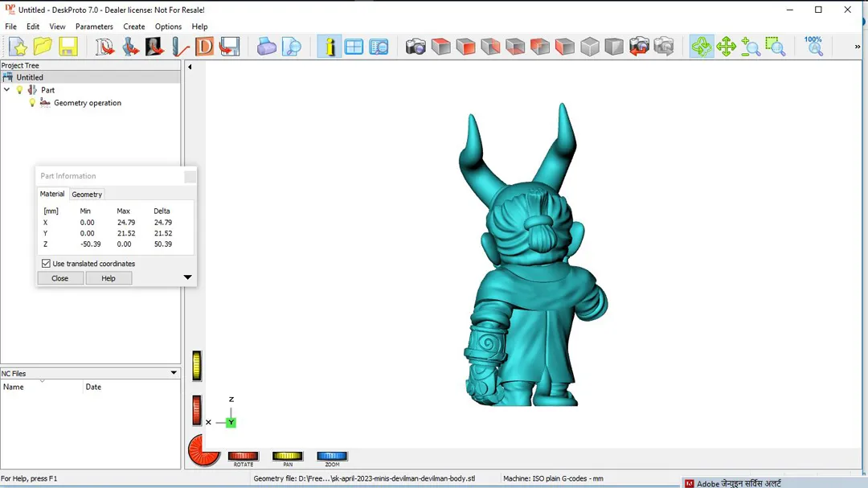Open print preview with the magnifier page icon

[x=291, y=47]
